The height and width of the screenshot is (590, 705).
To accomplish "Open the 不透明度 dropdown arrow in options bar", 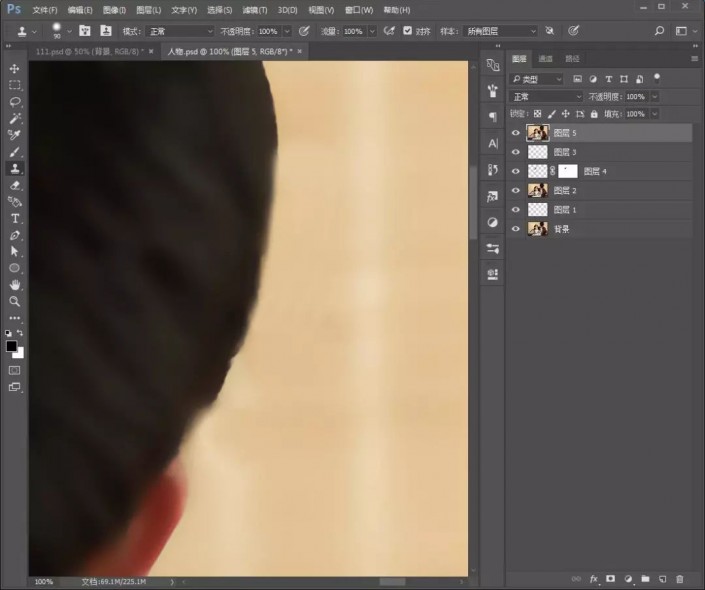I will [287, 31].
